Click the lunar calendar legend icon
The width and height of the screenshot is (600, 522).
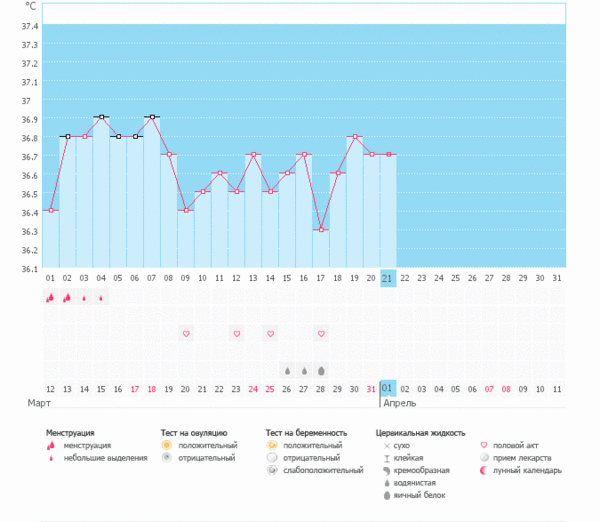pos(484,470)
